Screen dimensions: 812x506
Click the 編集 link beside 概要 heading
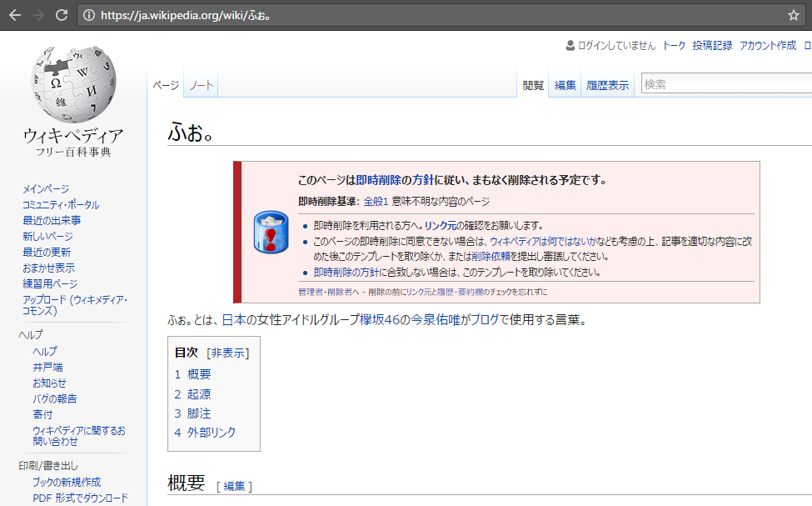[234, 486]
